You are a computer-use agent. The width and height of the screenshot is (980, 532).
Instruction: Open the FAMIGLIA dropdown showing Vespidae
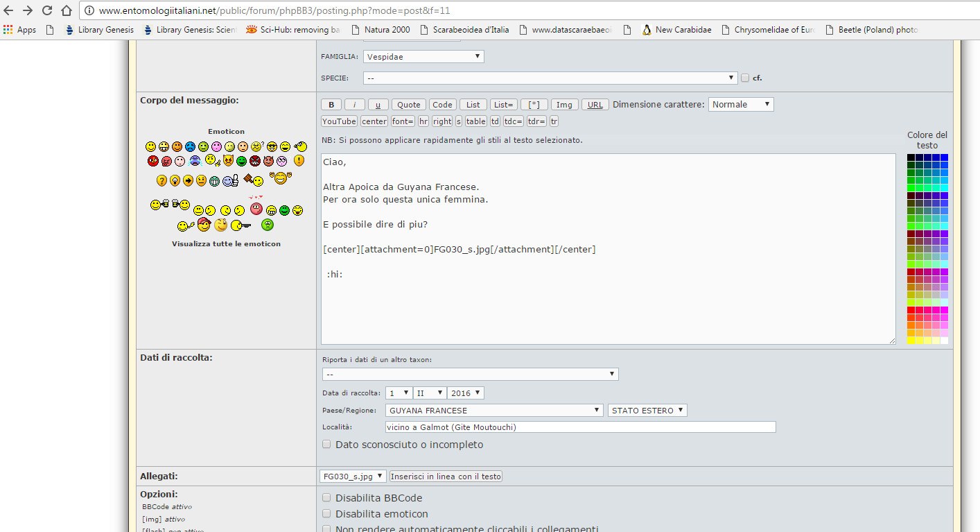click(423, 56)
